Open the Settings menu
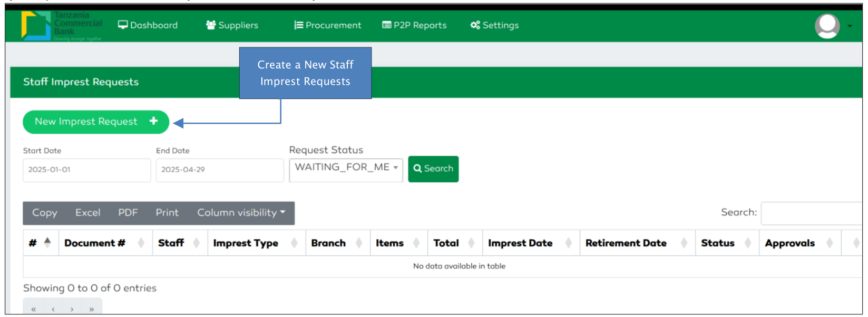The height and width of the screenshot is (317, 868). 494,25
